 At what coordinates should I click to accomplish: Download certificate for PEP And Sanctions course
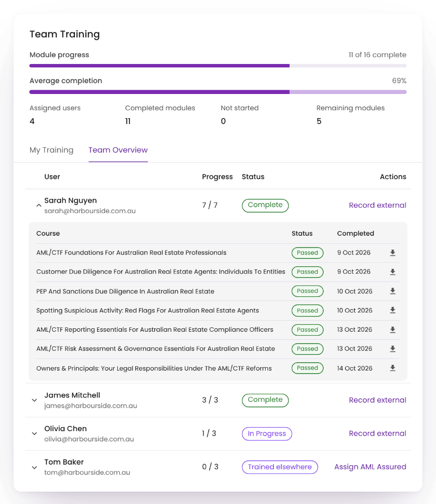click(x=393, y=291)
